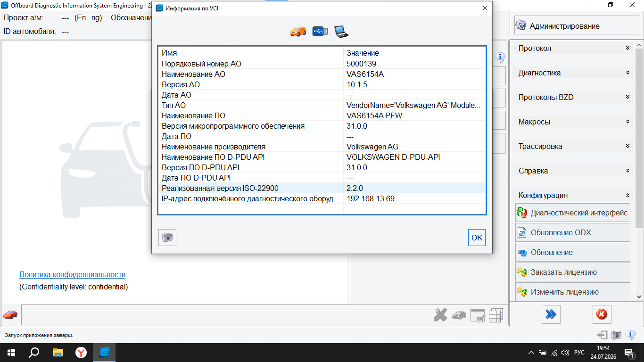Viewport: 644px width, 362px height.
Task: Select the VOLKSWAGEN D-PDU-API value cell
Action: point(414,157)
